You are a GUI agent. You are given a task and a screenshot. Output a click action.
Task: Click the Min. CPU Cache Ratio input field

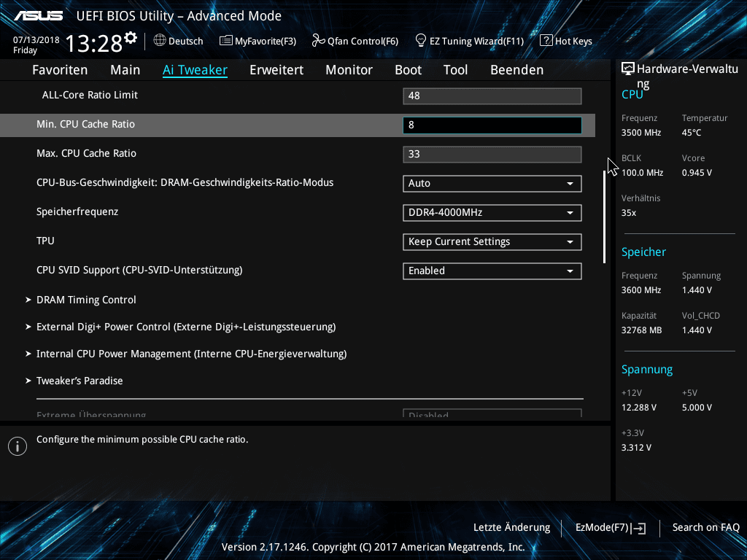click(492, 125)
